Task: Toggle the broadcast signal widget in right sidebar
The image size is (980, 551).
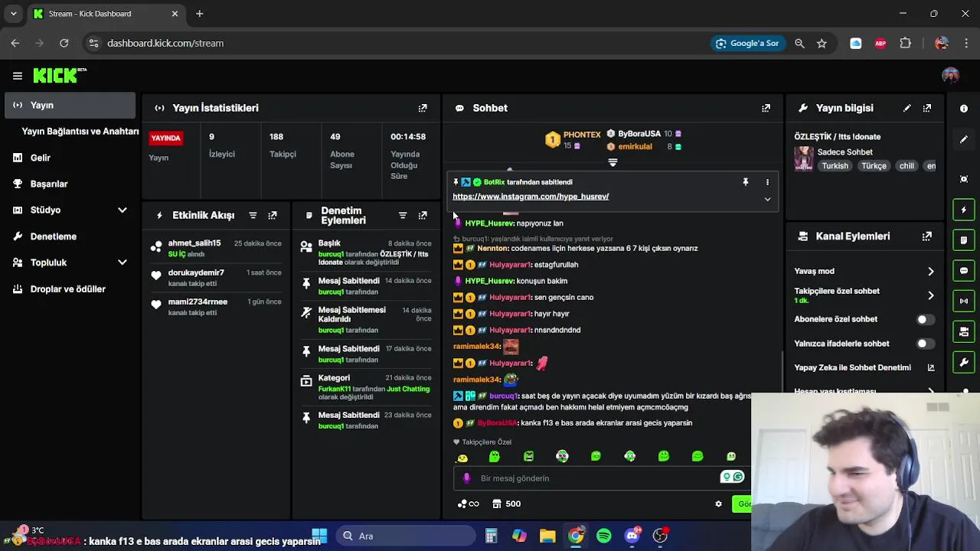Action: (964, 302)
